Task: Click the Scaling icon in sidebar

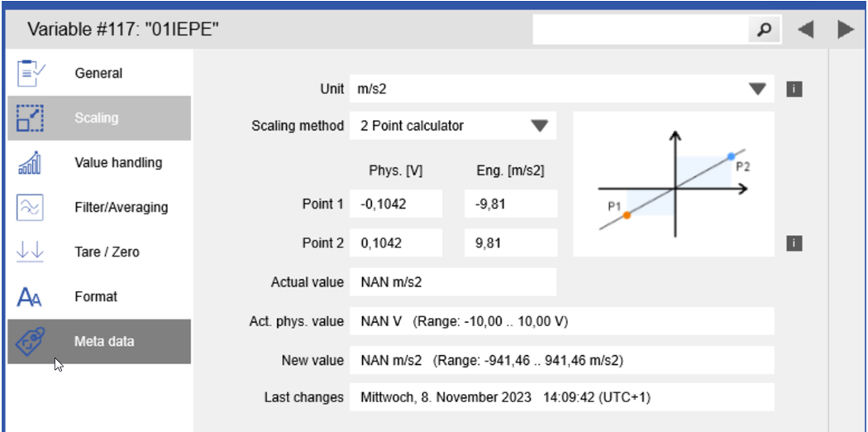Action: [30, 118]
